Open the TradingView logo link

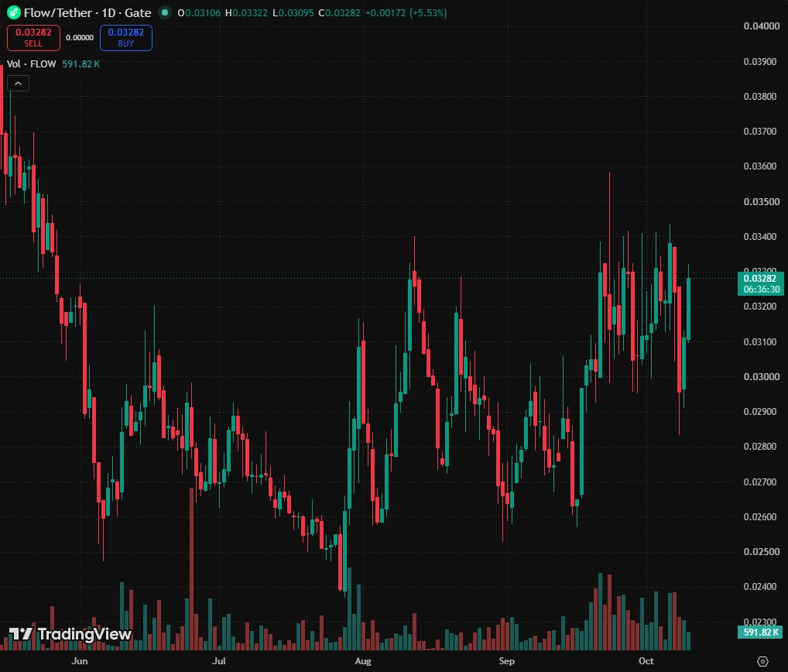70,634
